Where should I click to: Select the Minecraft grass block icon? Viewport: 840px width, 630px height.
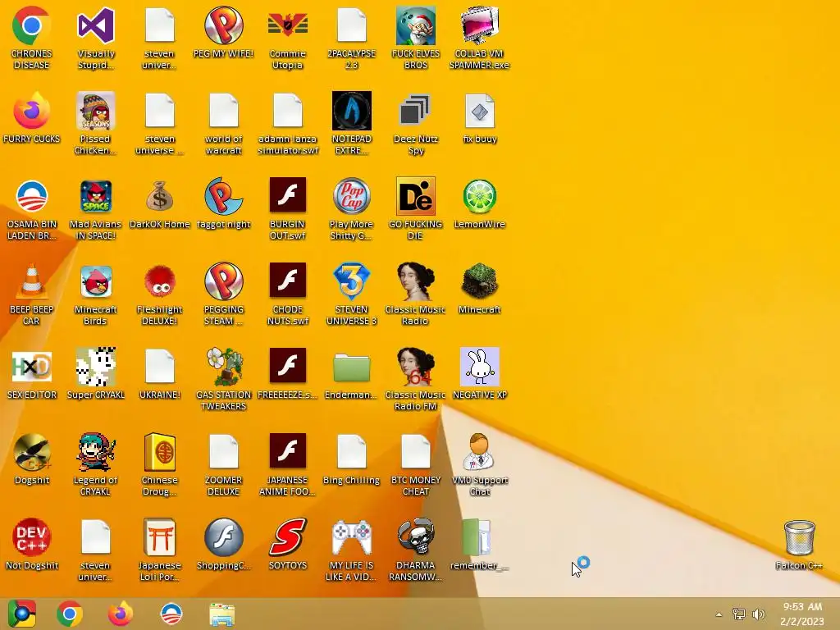coord(479,281)
